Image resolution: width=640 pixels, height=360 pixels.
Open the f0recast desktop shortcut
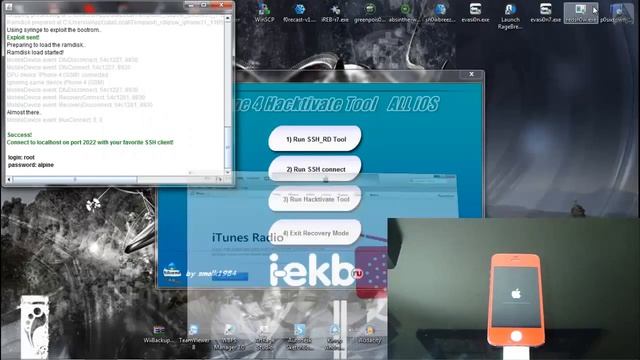tap(299, 12)
